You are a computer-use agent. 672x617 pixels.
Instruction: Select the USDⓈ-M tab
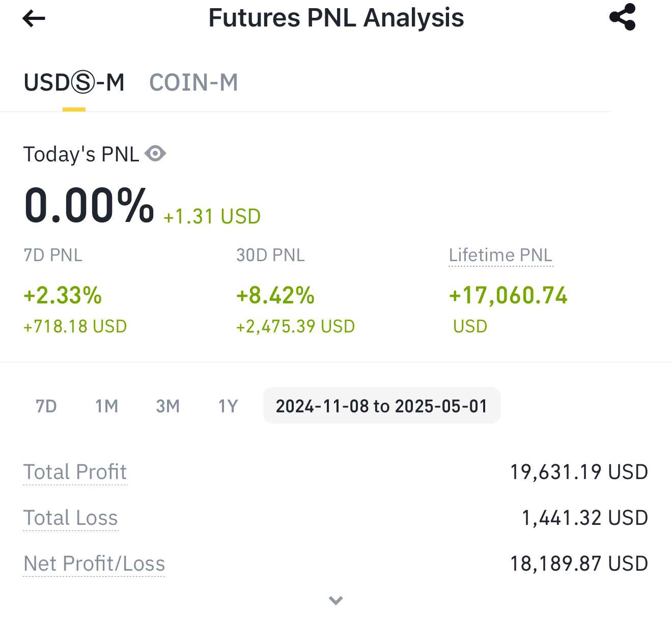coord(74,82)
